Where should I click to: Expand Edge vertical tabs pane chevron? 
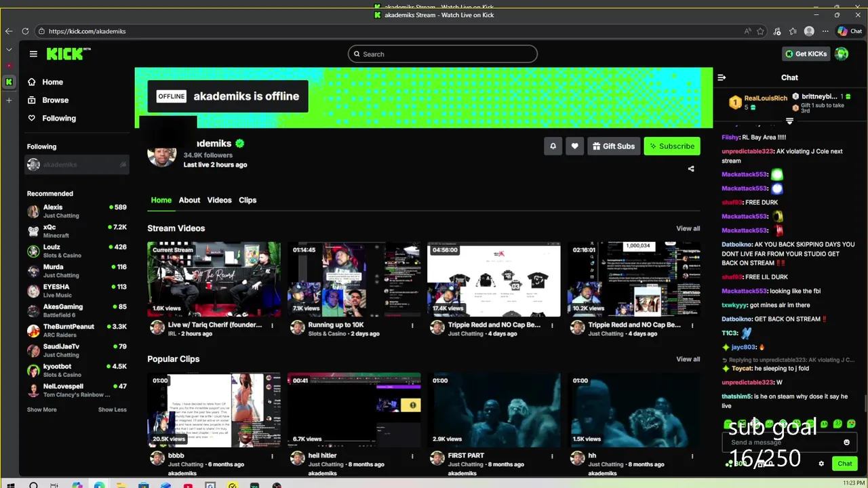[9, 49]
